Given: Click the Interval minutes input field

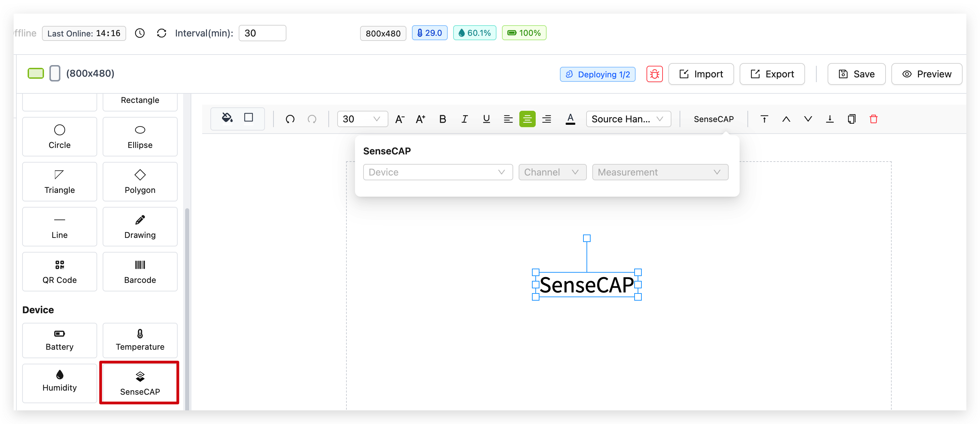Looking at the screenshot, I should (262, 33).
